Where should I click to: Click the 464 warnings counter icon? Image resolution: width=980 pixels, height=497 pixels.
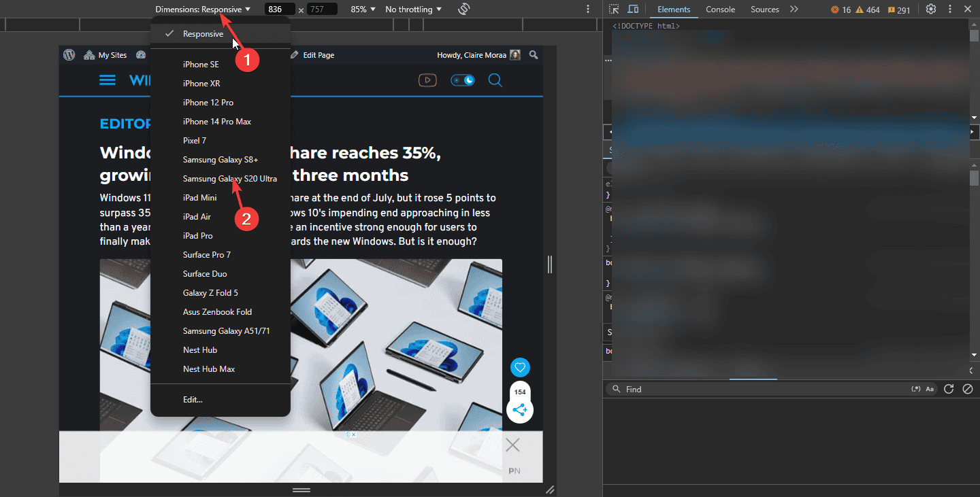pyautogui.click(x=868, y=10)
